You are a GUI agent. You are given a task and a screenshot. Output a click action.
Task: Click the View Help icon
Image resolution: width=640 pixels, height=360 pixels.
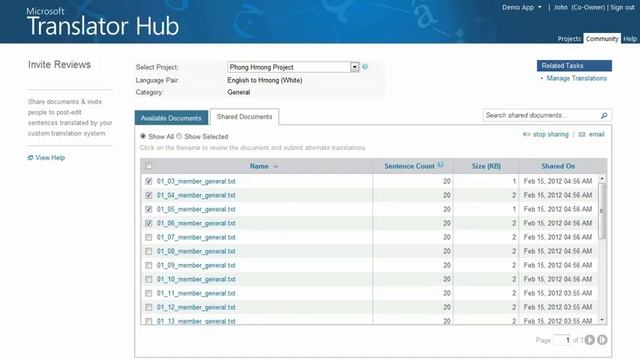point(30,158)
